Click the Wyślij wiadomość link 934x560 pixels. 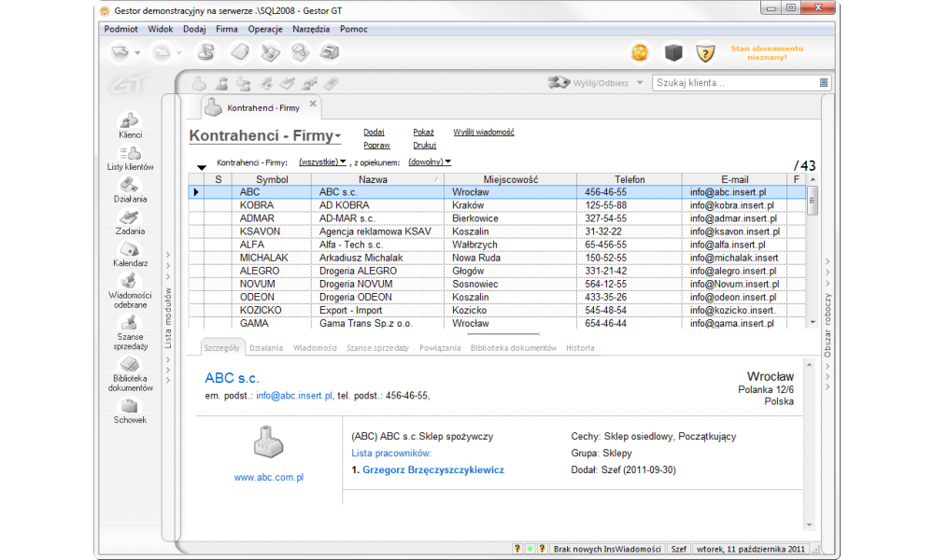pyautogui.click(x=484, y=133)
